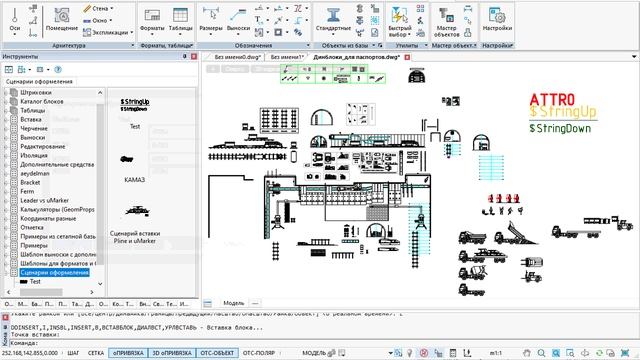
Task: Open Стандартные standard objects library
Action: (333, 20)
